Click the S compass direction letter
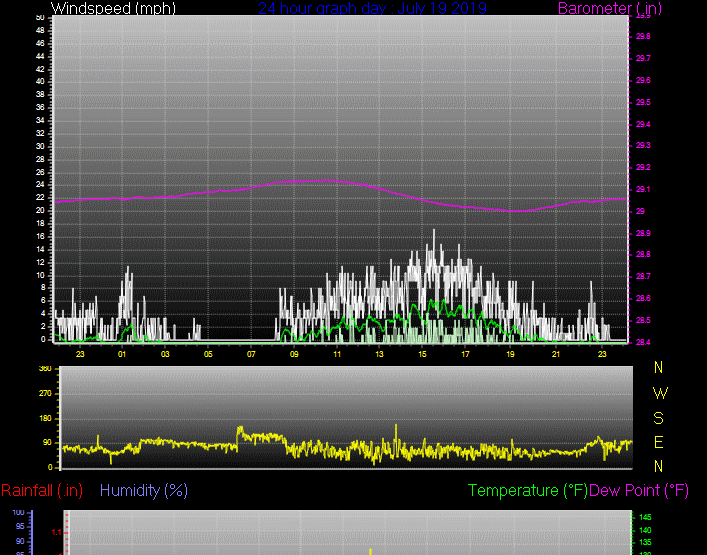Viewport: 707px width, 555px height. pos(658,418)
